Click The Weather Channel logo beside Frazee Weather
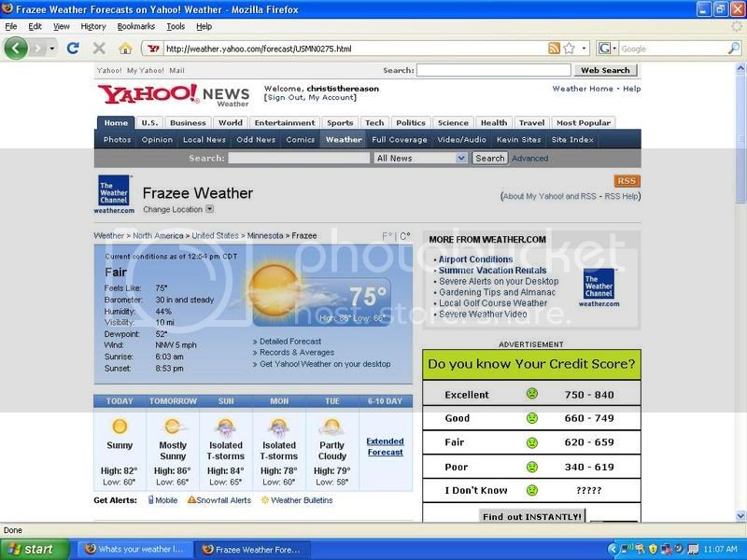 pyautogui.click(x=114, y=194)
